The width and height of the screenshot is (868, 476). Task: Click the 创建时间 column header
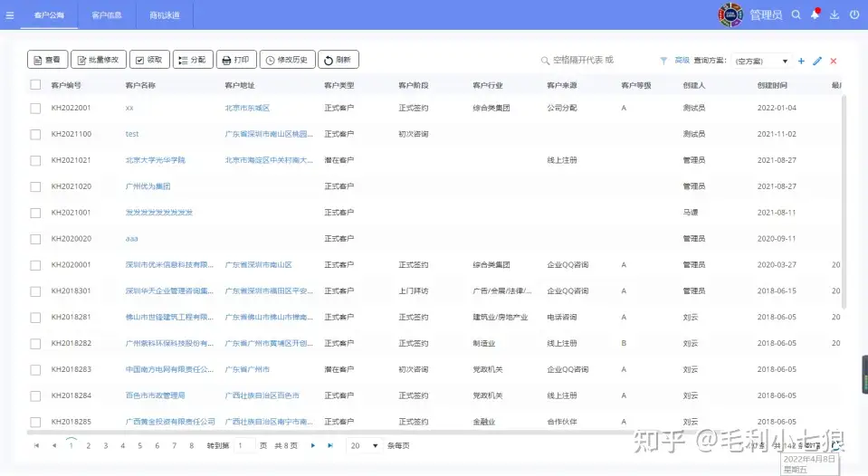click(x=772, y=85)
